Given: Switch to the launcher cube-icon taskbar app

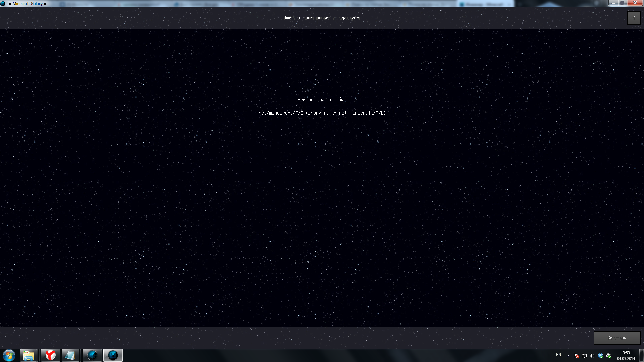Looking at the screenshot, I should pos(92,355).
